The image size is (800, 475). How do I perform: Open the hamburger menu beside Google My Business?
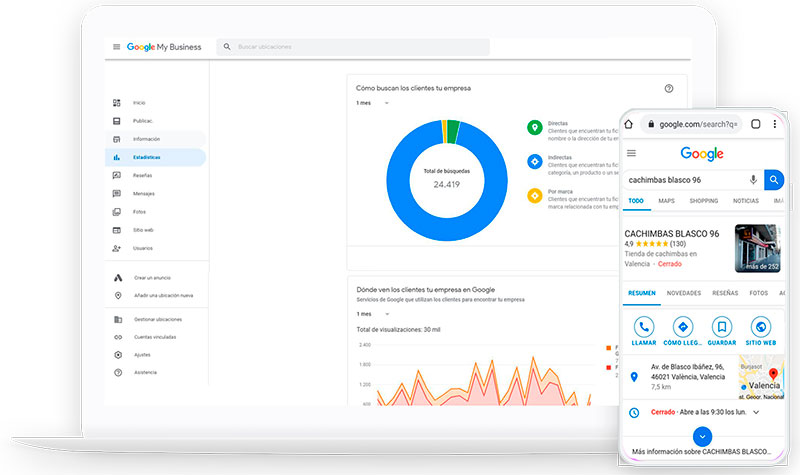(x=116, y=47)
